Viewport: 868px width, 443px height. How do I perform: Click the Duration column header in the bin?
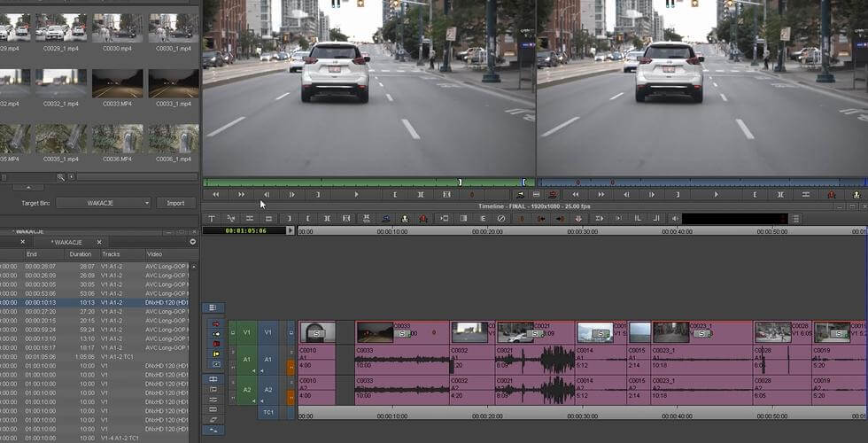coord(80,254)
